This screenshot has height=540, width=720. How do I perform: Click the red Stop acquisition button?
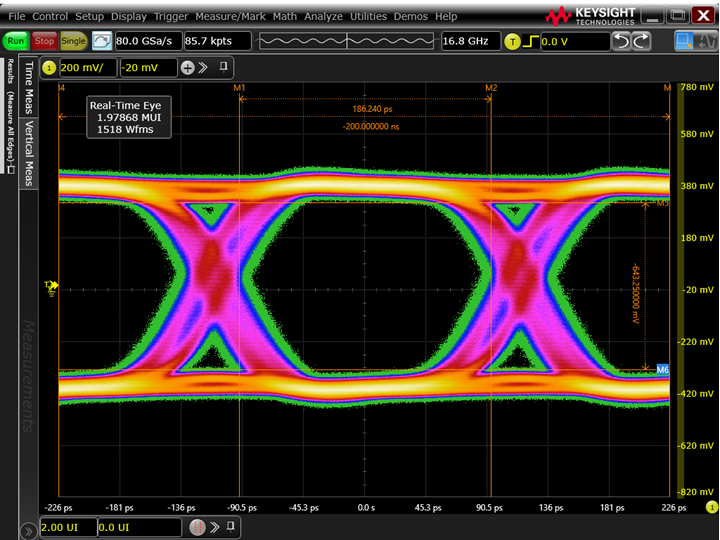click(x=45, y=41)
